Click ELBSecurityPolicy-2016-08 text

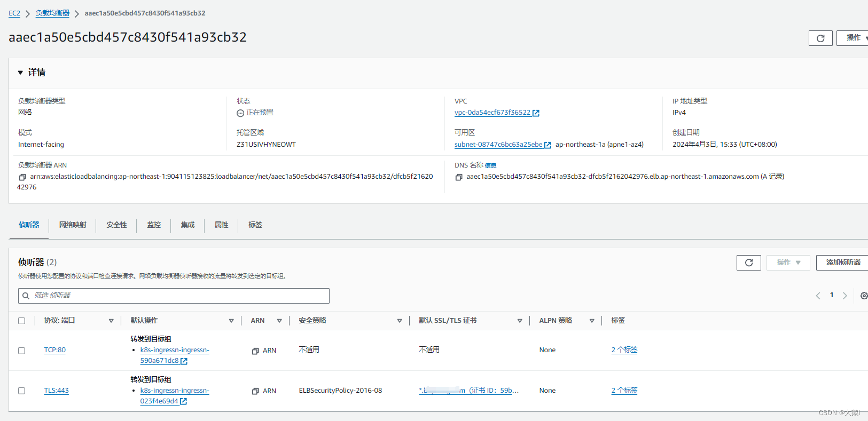tap(340, 391)
